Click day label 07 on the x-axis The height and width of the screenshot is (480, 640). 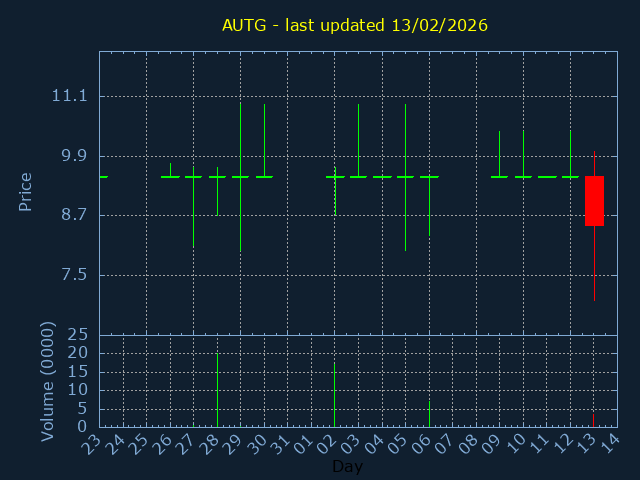click(x=444, y=444)
